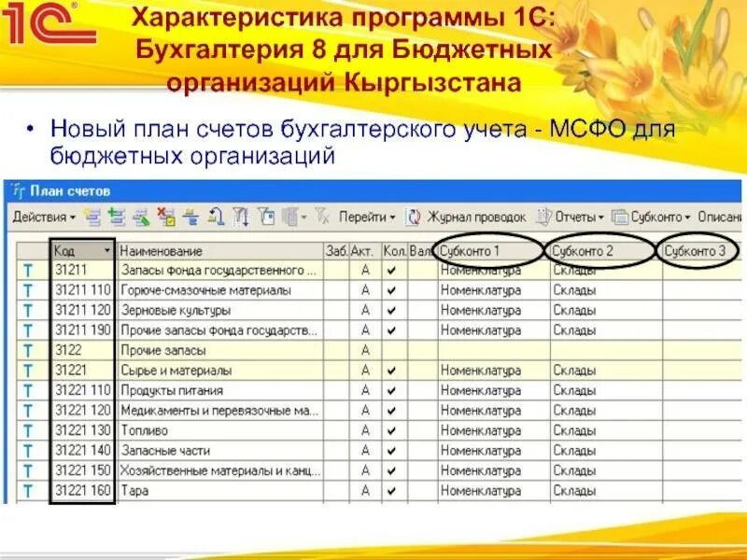
Task: Click the sort arrow in the Код header
Action: click(107, 250)
